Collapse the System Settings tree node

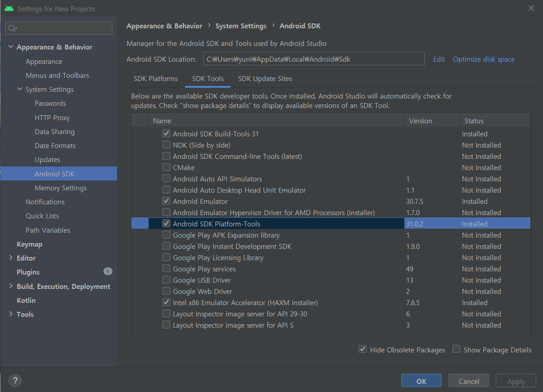point(20,89)
